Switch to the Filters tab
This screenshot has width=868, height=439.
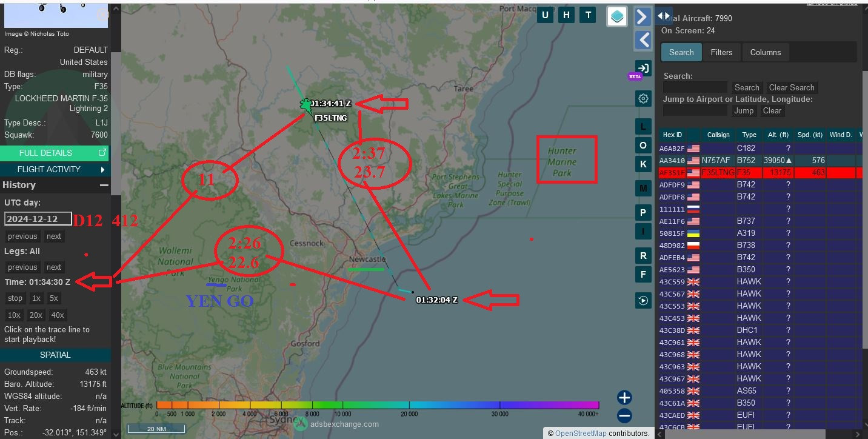point(721,52)
